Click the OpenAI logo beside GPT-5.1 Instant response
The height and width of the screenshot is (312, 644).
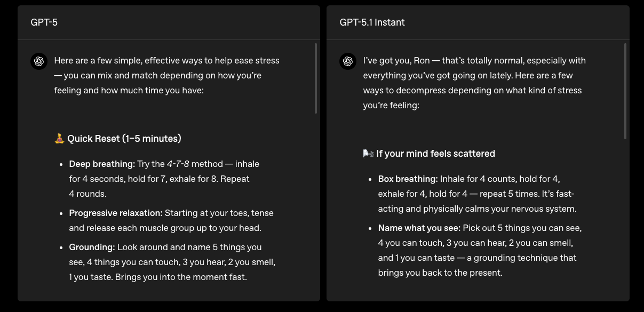(348, 61)
